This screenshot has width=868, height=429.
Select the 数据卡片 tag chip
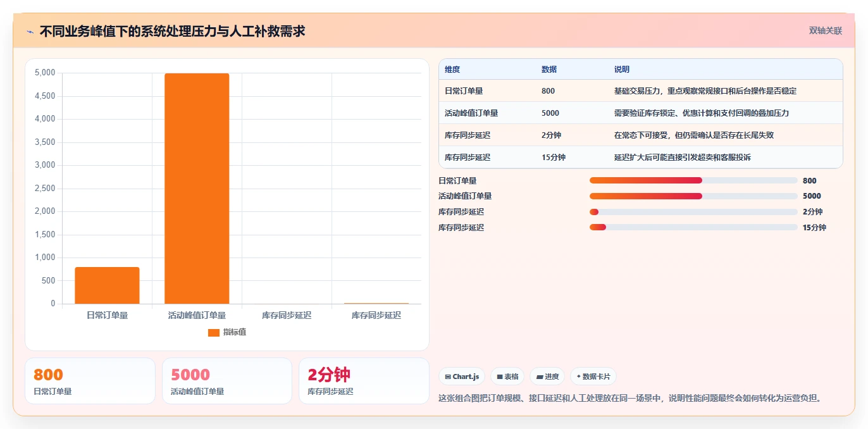point(593,376)
